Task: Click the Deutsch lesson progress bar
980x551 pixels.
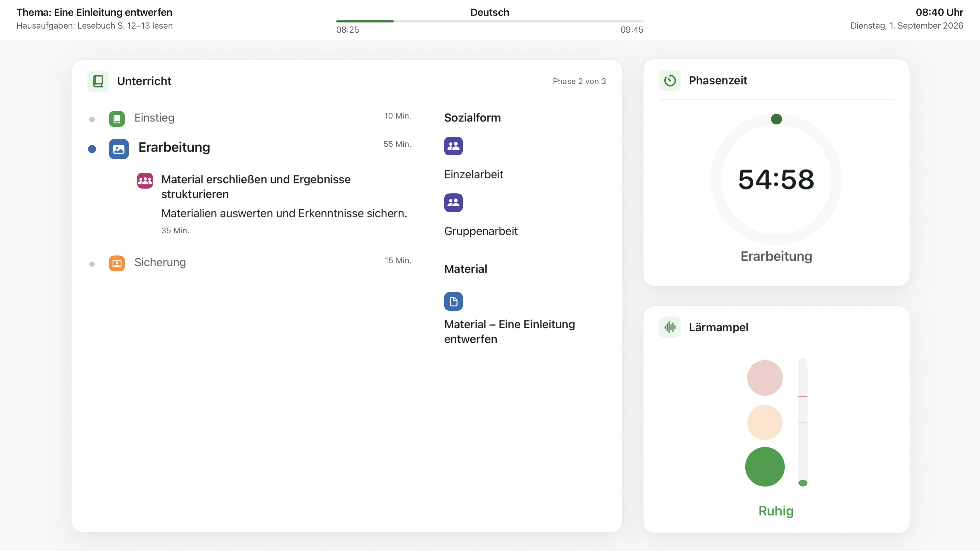Action: click(490, 21)
